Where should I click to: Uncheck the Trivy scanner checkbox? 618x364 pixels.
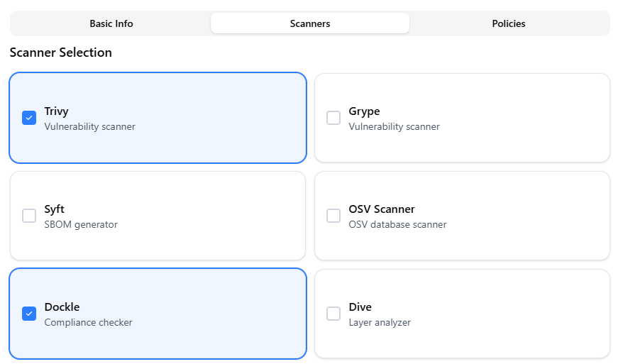click(29, 118)
